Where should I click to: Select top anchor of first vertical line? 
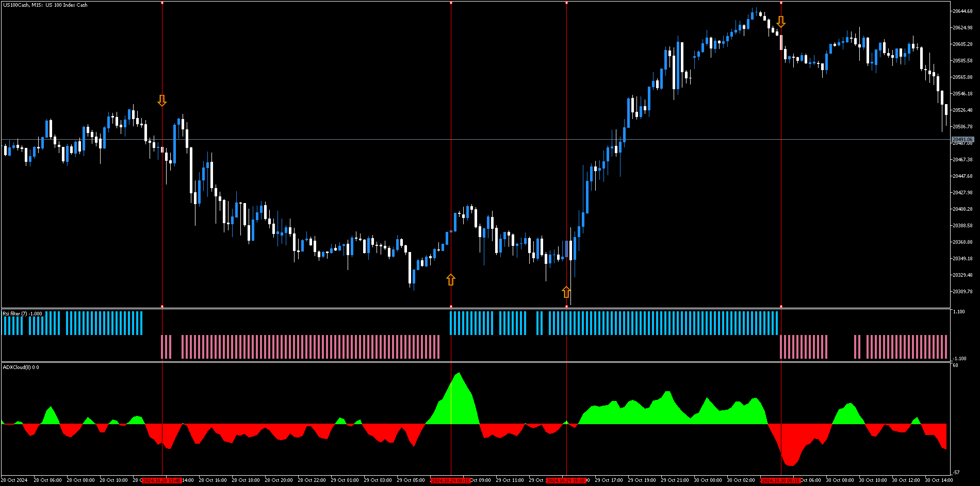162,3
